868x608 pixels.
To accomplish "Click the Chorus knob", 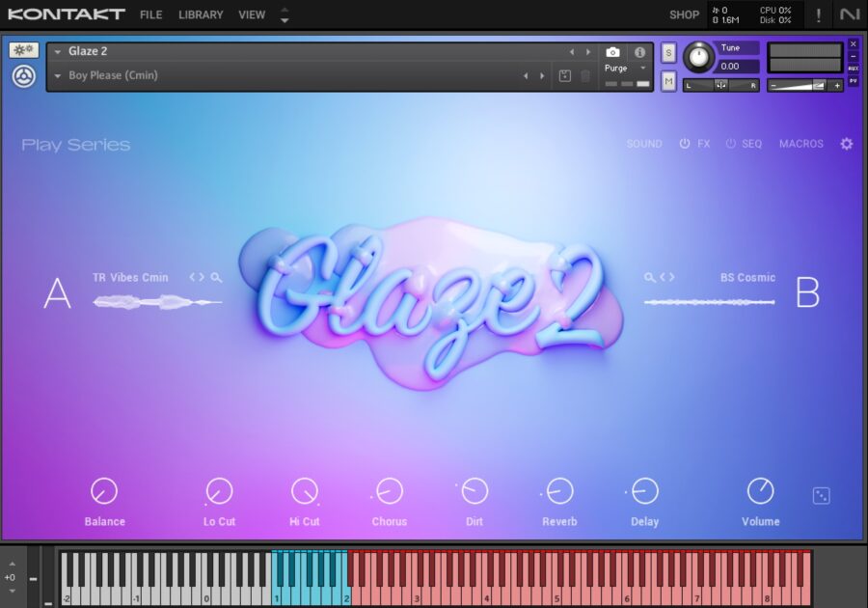I will (x=390, y=491).
